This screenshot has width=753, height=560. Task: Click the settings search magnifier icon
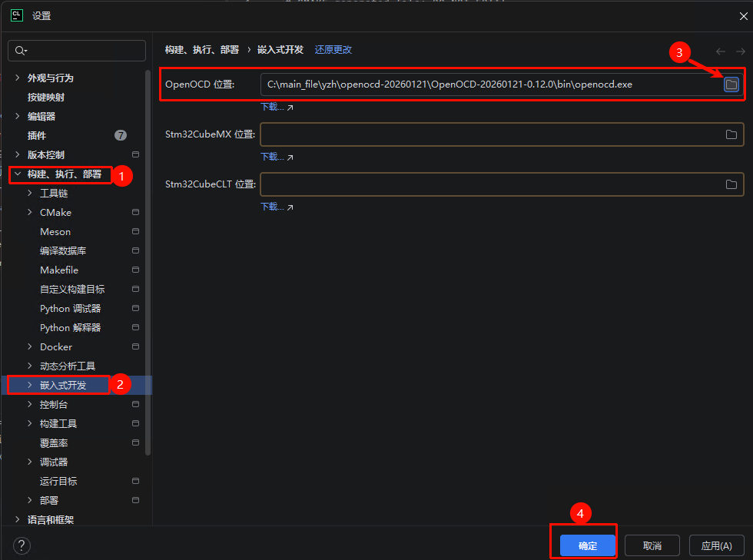pos(20,51)
